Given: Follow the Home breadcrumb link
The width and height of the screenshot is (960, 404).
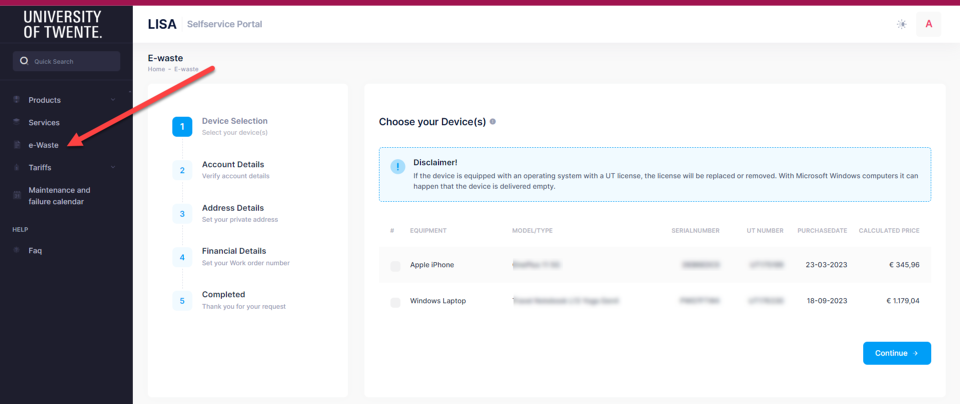Looking at the screenshot, I should (x=156, y=69).
